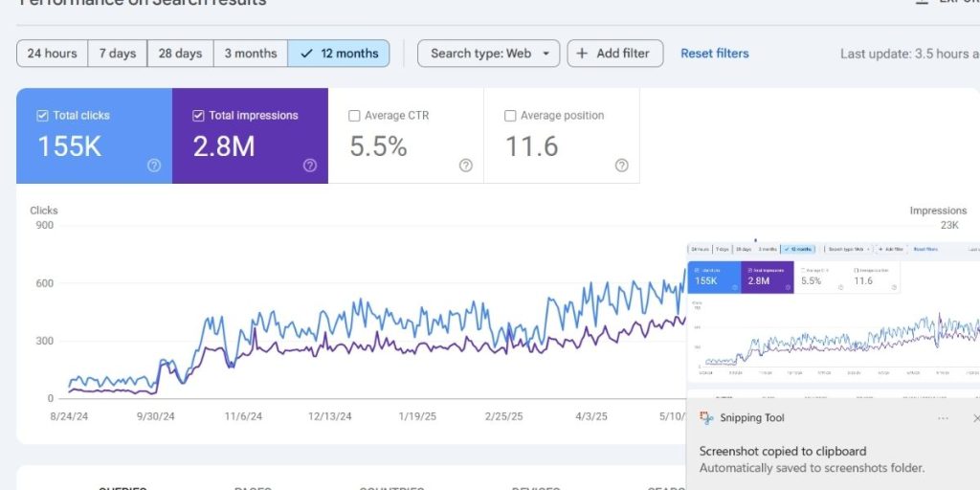The height and width of the screenshot is (490, 980).
Task: Enable the Average position checkbox
Action: (x=510, y=116)
